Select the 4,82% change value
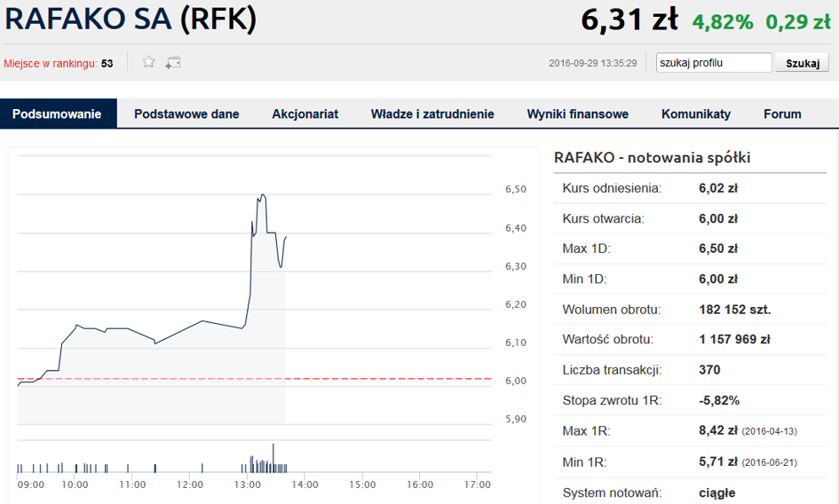Viewport: 839px width, 504px height. tap(723, 22)
